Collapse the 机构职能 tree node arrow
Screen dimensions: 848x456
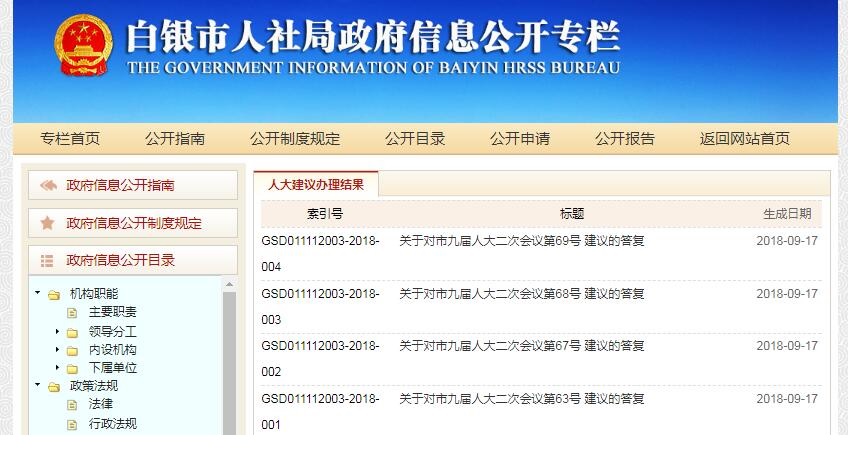(x=38, y=294)
